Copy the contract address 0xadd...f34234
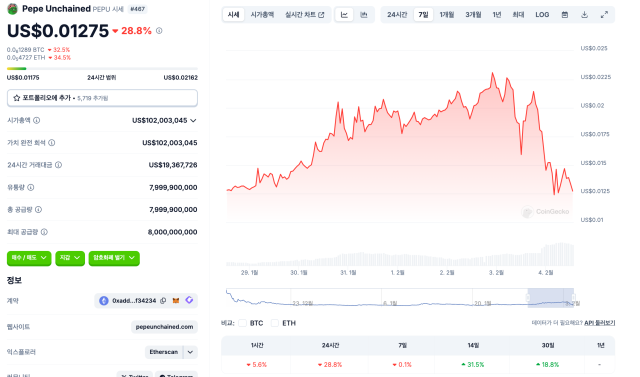The height and width of the screenshot is (377, 640). click(163, 301)
